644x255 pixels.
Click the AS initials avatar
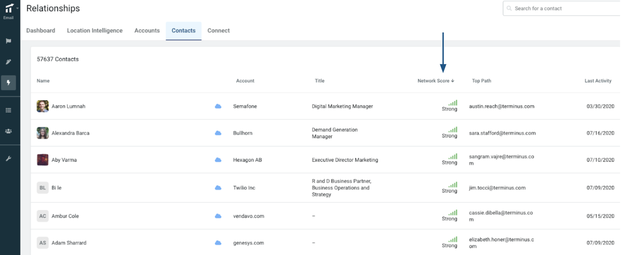click(x=43, y=243)
